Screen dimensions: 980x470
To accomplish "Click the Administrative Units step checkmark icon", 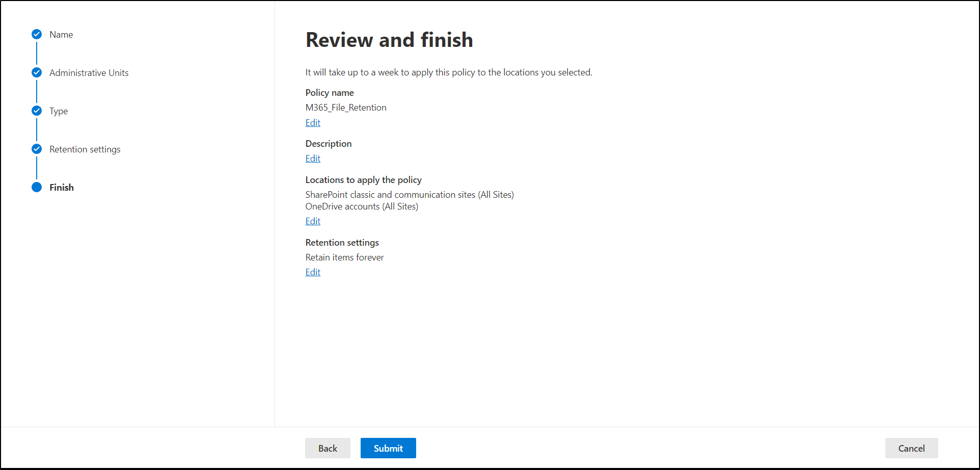I will click(37, 72).
